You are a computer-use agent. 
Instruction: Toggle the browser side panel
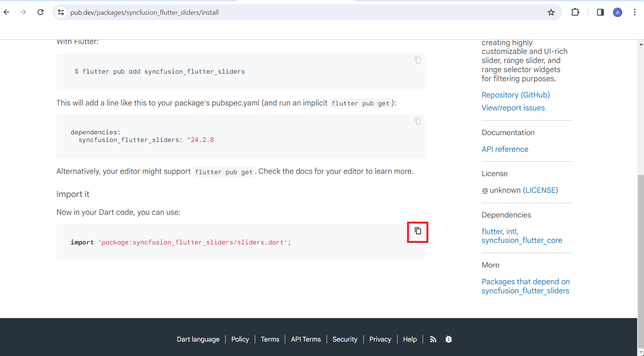coord(600,13)
